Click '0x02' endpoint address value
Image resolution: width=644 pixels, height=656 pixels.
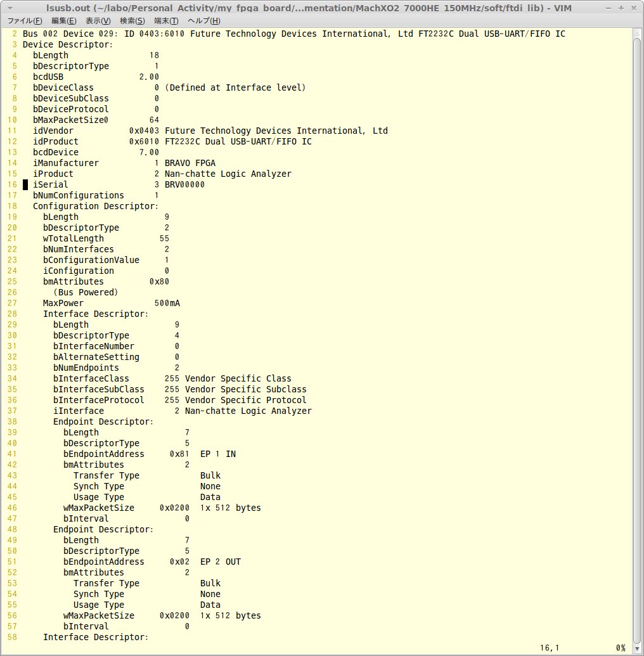[x=179, y=562]
